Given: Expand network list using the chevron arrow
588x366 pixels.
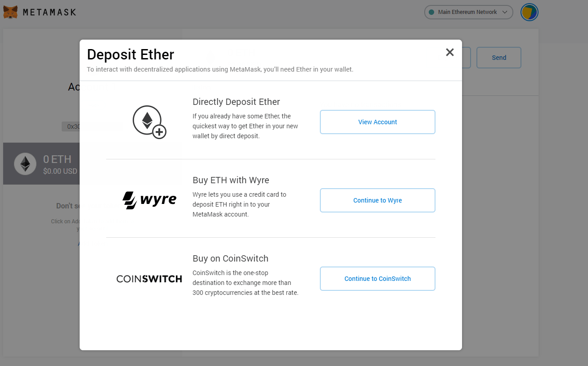Looking at the screenshot, I should (x=505, y=12).
